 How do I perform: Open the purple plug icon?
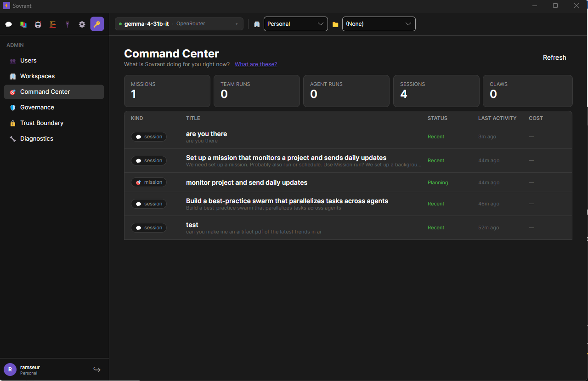point(68,24)
